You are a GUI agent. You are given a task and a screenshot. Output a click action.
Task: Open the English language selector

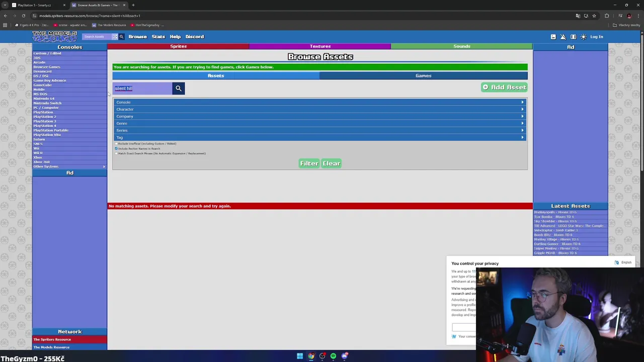coord(623,262)
